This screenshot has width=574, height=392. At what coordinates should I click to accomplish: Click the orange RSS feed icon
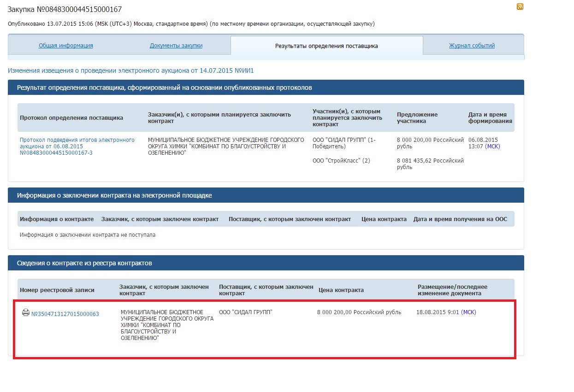[520, 6]
